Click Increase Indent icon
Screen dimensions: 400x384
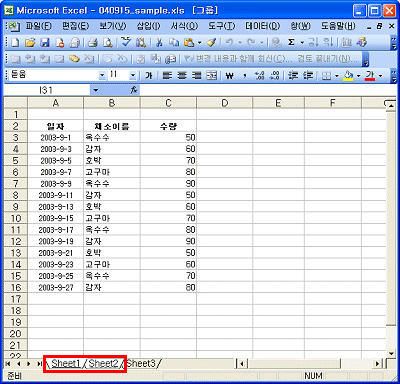(308, 76)
